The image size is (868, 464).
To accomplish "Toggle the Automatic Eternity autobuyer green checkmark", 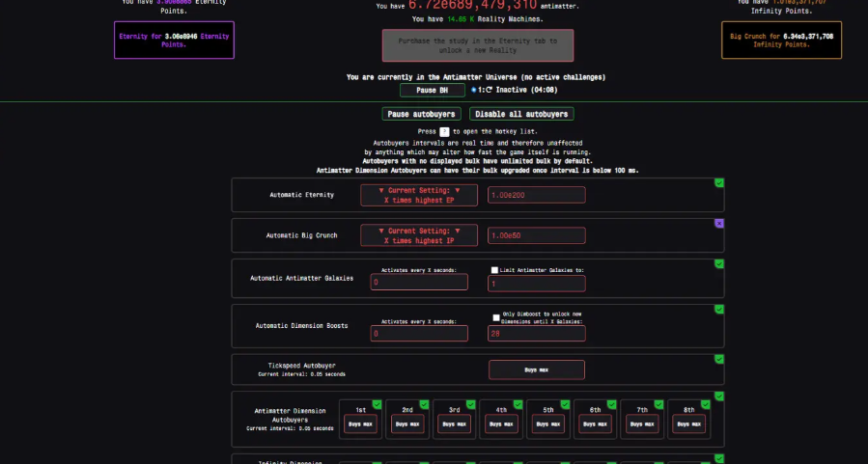I will (719, 183).
